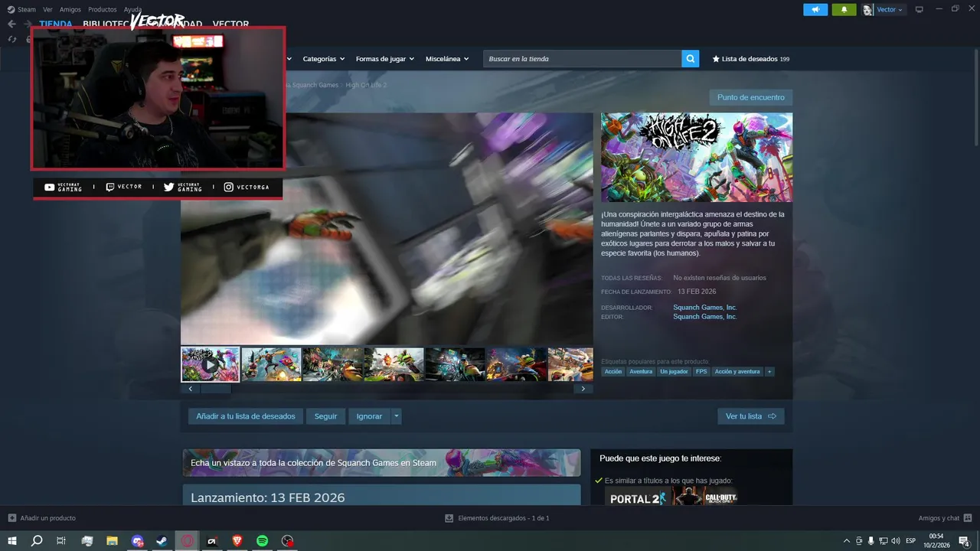Screen dimensions: 980x551
Task: Click the 'Ver tu lista' button
Action: point(751,416)
